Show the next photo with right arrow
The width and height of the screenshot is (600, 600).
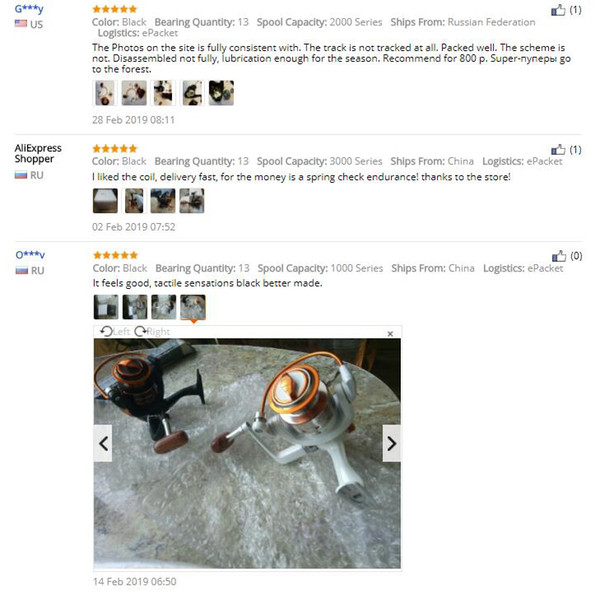(391, 443)
